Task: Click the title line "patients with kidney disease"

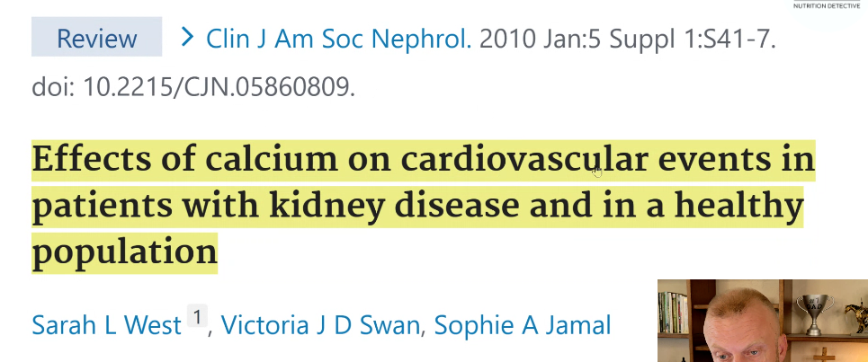Action: (270, 207)
